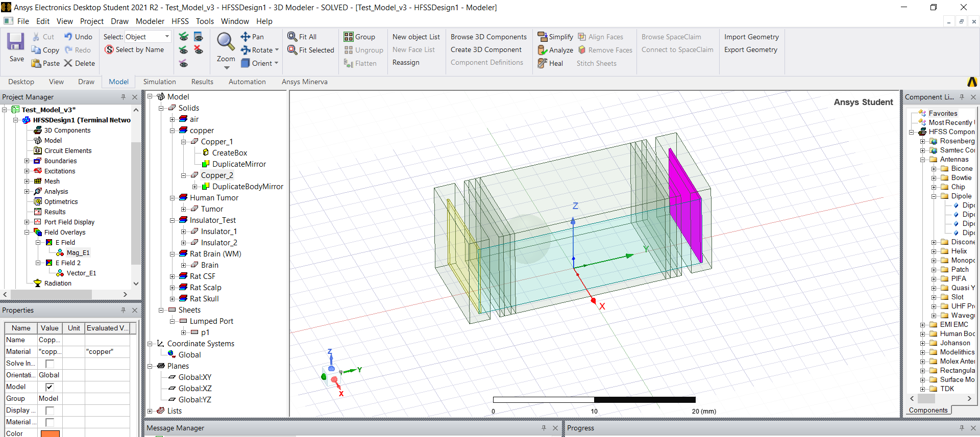Click the Reassign button
This screenshot has width=980, height=437.
pos(406,62)
